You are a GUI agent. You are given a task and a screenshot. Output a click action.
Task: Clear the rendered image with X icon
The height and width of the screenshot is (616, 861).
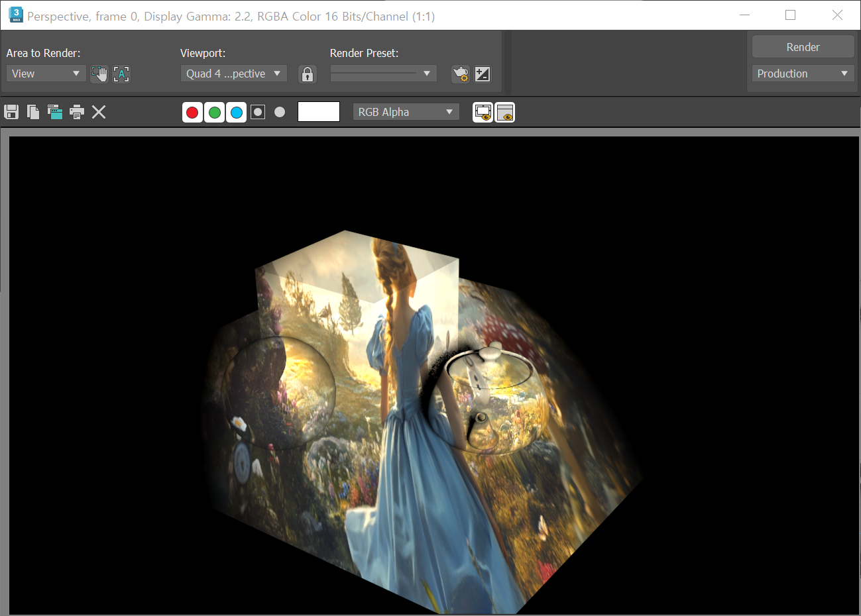click(x=99, y=112)
